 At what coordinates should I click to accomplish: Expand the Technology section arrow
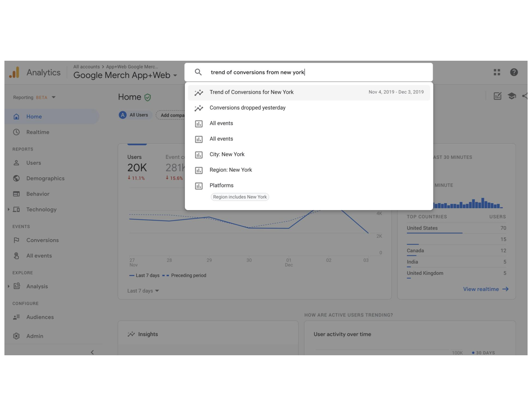click(9, 209)
